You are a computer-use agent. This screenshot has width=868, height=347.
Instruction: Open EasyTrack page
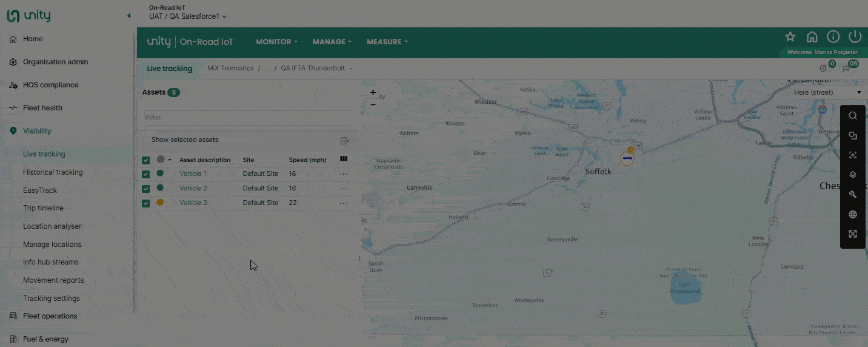click(x=40, y=190)
